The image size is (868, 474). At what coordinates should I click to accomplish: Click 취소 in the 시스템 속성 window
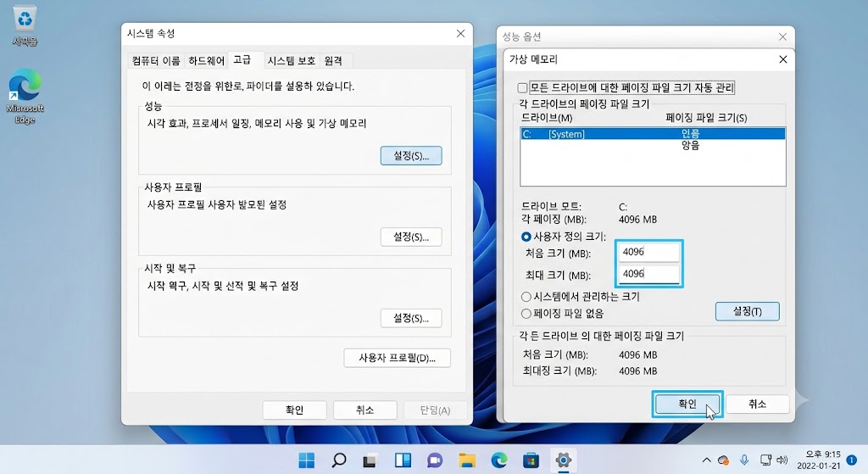(364, 410)
